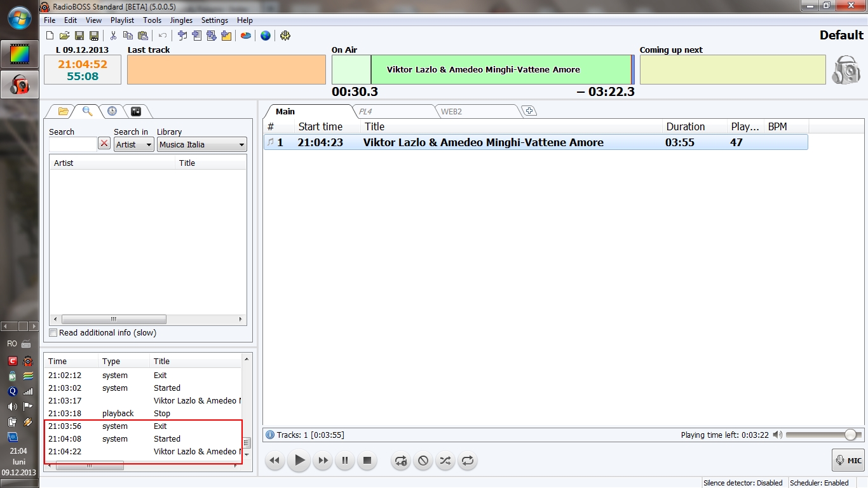This screenshot has width=868, height=488.
Task: Open the black cart wall tab
Action: tap(135, 111)
